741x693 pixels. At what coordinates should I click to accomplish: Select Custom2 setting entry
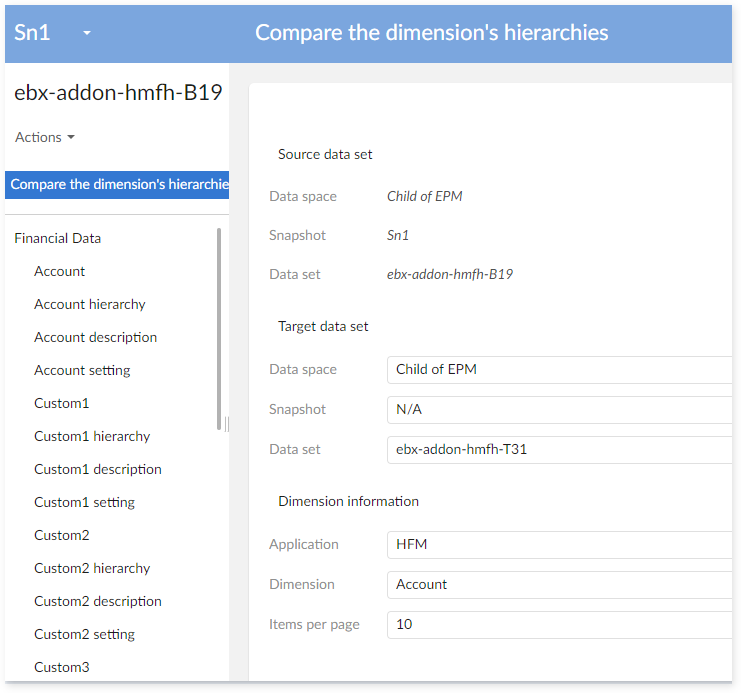84,634
